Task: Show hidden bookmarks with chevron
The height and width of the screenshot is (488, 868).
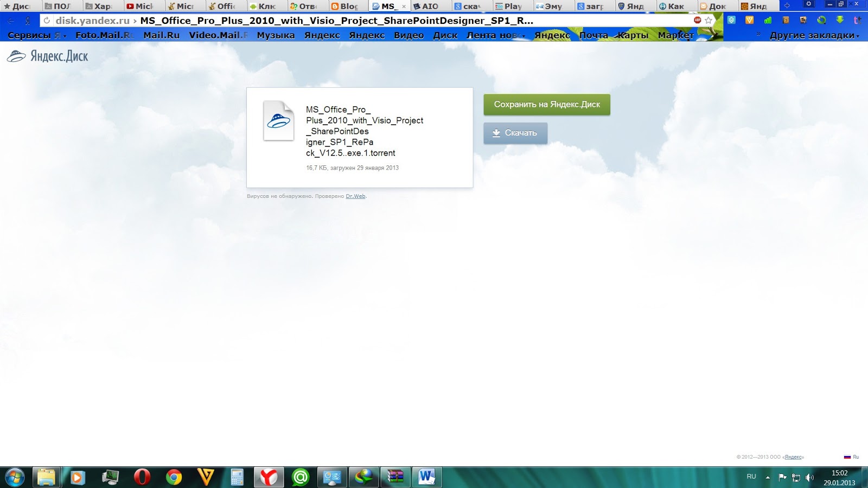Action: [758, 35]
